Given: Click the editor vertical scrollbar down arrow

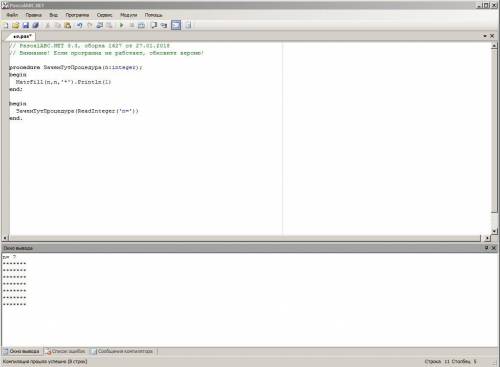Looking at the screenshot, I should [x=494, y=231].
